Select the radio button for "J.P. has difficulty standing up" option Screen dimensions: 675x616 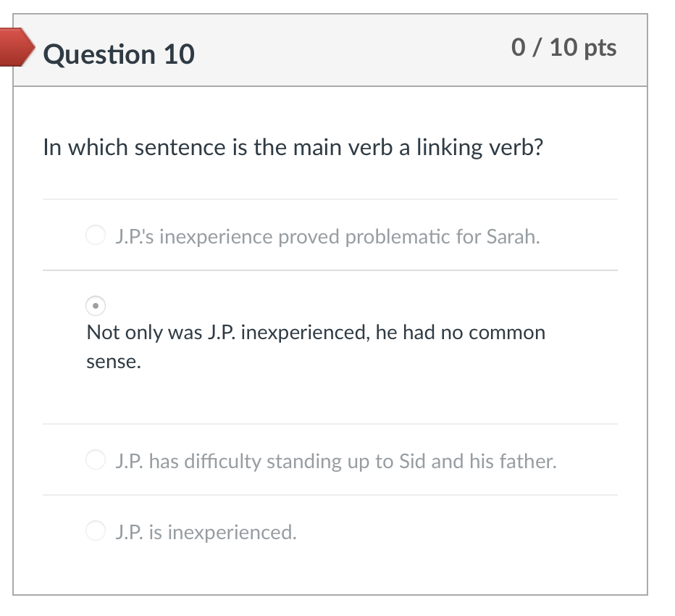pyautogui.click(x=95, y=459)
